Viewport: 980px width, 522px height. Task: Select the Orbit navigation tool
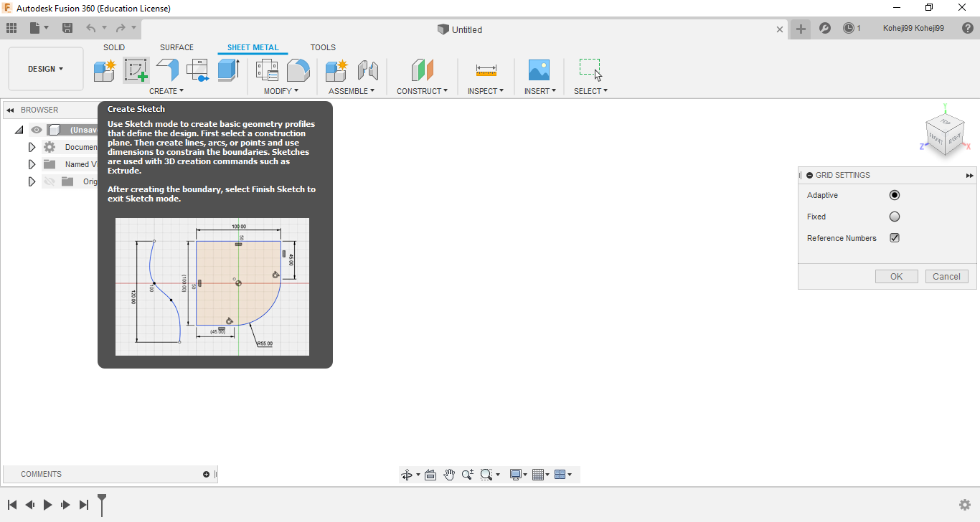tap(407, 475)
